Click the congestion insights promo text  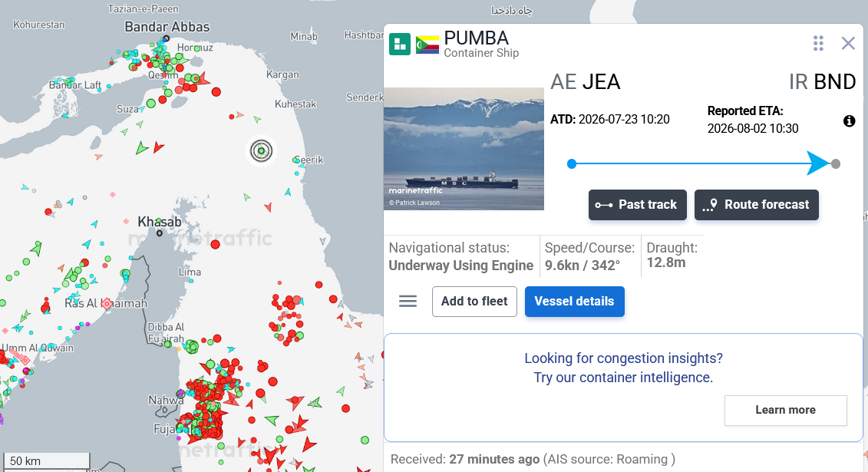coord(623,368)
